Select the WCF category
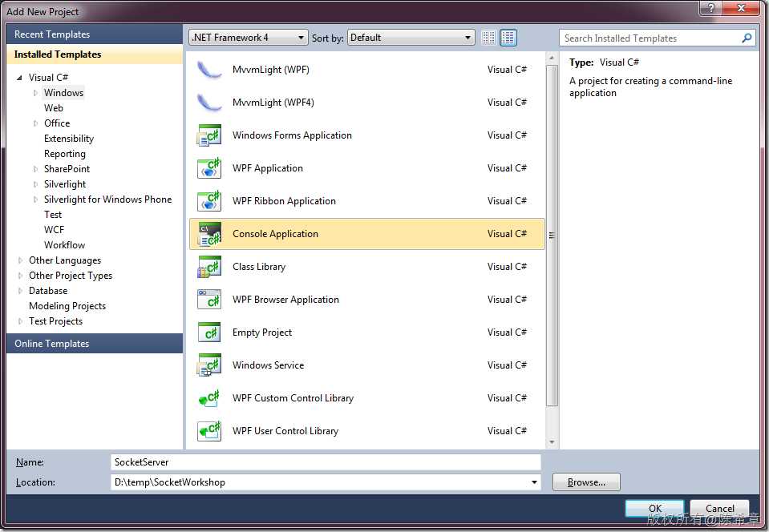769x532 pixels. coord(54,230)
